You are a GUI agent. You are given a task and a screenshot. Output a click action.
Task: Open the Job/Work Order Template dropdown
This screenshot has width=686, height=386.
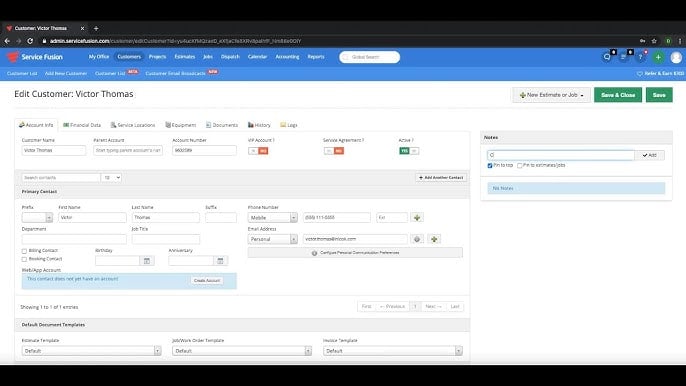click(x=242, y=351)
